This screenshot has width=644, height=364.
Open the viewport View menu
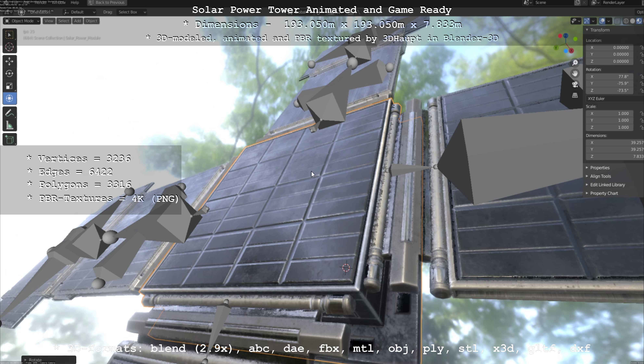click(x=49, y=21)
